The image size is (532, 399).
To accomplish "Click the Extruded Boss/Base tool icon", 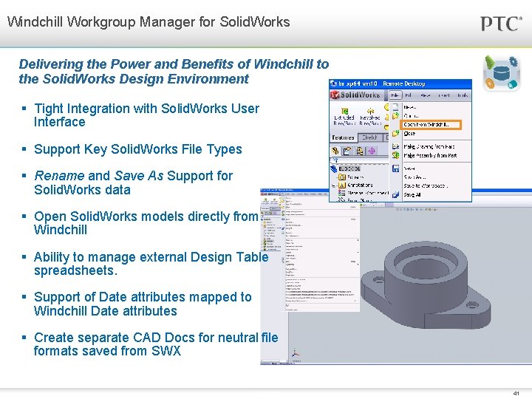I will point(344,111).
